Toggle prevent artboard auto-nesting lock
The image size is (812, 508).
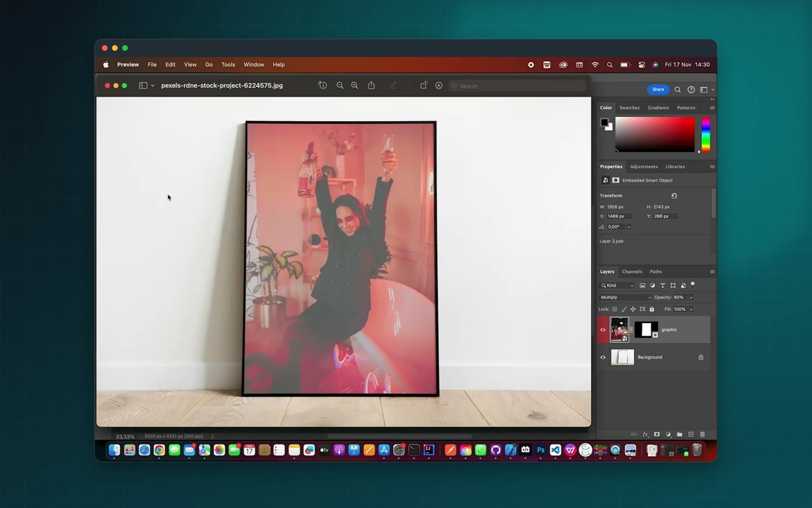pyautogui.click(x=642, y=309)
